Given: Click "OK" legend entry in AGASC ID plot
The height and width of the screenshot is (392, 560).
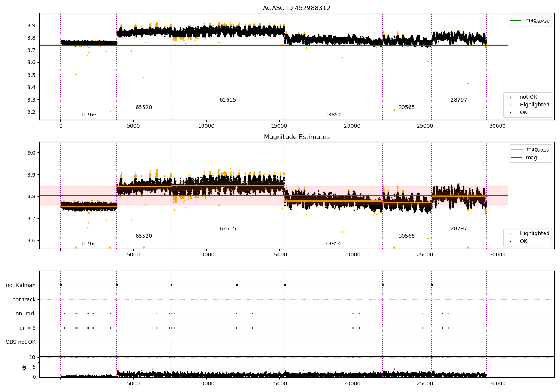Looking at the screenshot, I should click(x=519, y=113).
